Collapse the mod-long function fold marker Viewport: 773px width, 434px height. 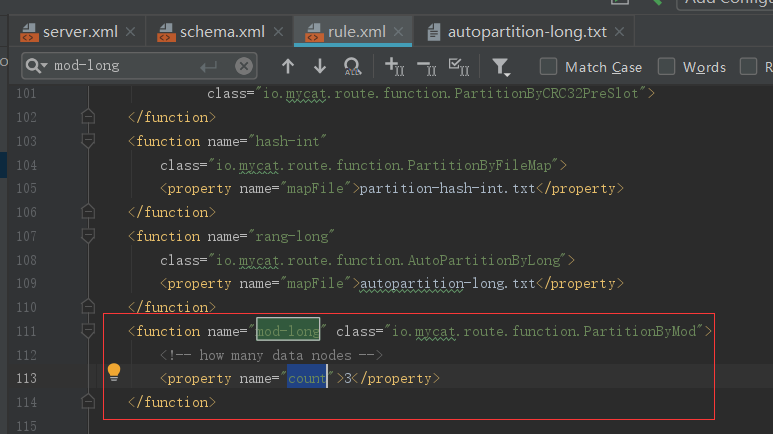point(88,331)
